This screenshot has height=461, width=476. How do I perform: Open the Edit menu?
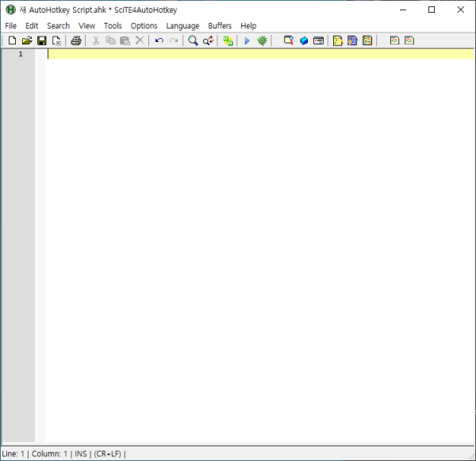[x=32, y=26]
